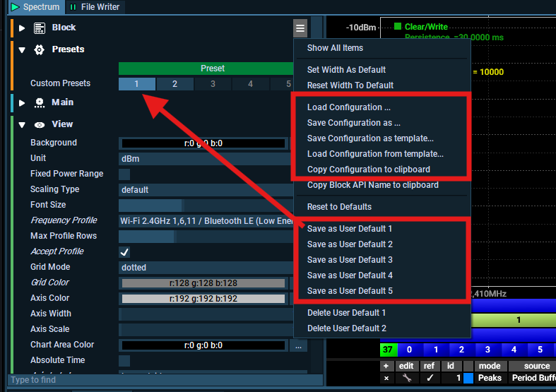Enable the Fixed Power Range checkbox
The image size is (556, 392).
tap(124, 174)
